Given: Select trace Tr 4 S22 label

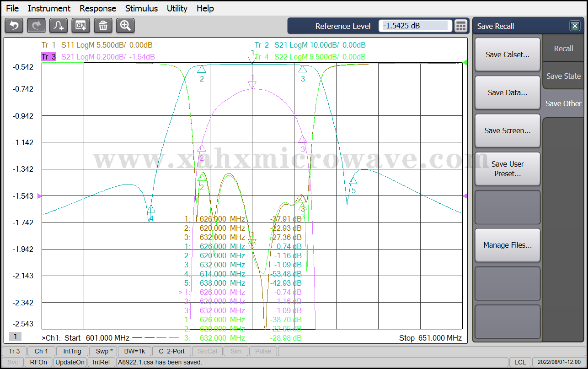Looking at the screenshot, I should click(310, 57).
